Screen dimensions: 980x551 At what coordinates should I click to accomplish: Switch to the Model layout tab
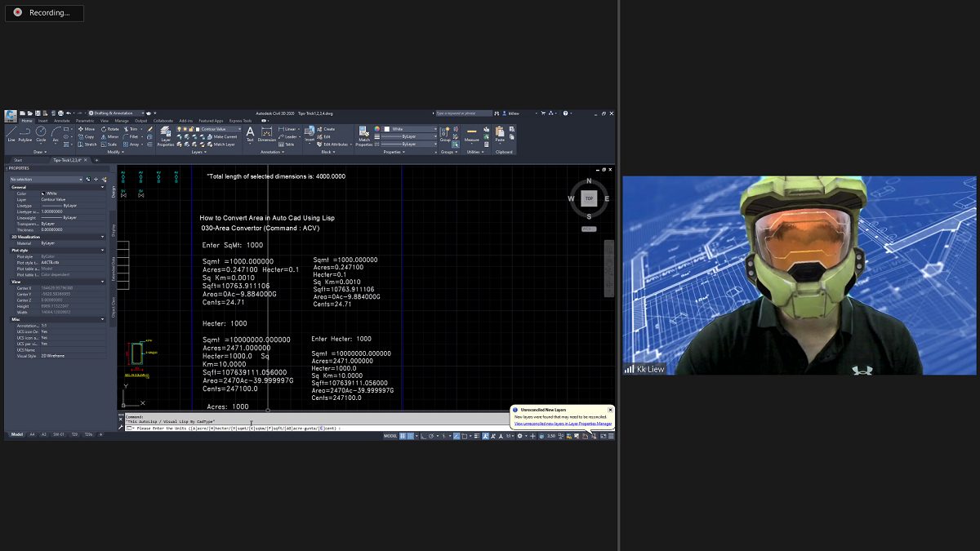coord(17,434)
